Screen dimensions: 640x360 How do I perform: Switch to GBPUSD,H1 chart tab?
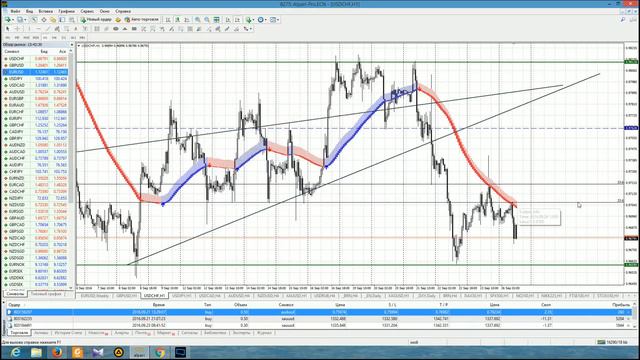click(126, 295)
